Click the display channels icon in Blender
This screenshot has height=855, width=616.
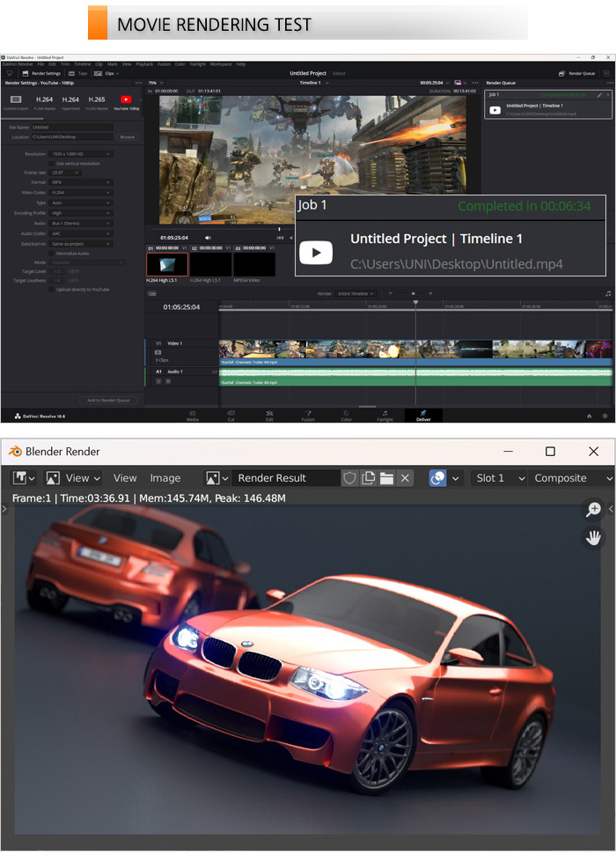tap(437, 478)
